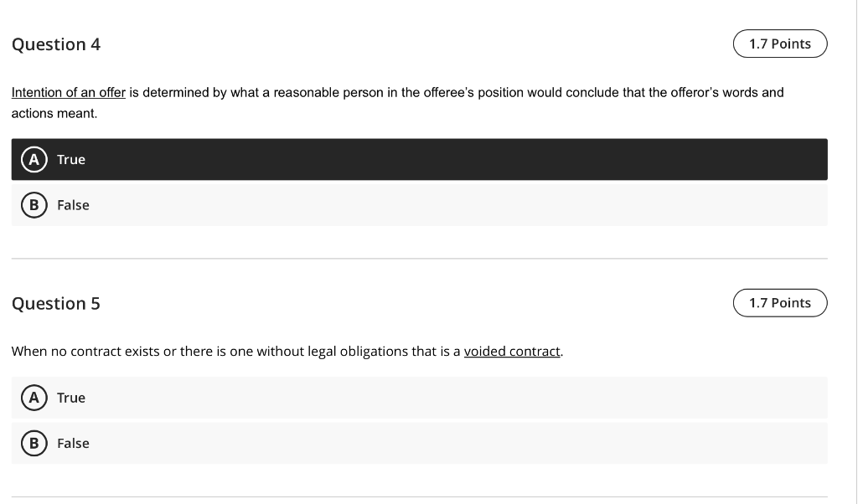Select the False answer row of Question 5
The image size is (858, 504).
pos(419,443)
